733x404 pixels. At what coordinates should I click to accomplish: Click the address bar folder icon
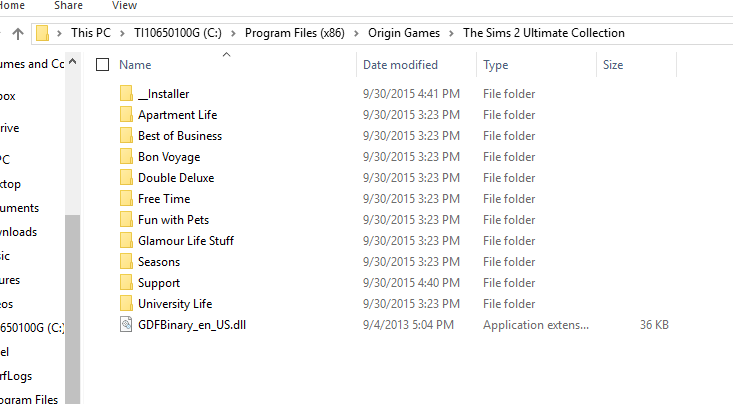click(x=42, y=33)
